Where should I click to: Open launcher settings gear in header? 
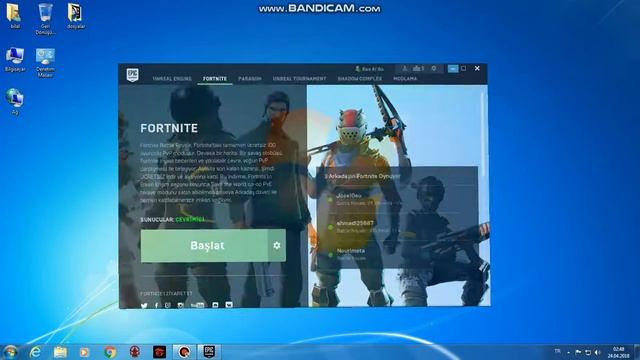click(x=434, y=69)
